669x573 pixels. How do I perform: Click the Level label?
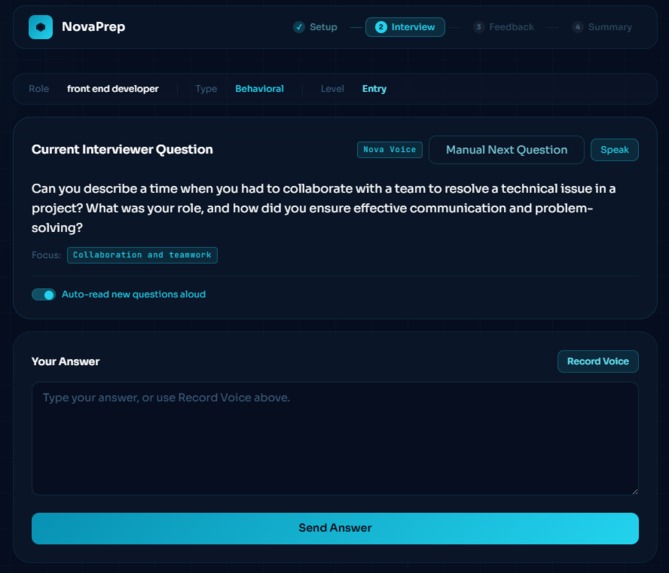(332, 89)
